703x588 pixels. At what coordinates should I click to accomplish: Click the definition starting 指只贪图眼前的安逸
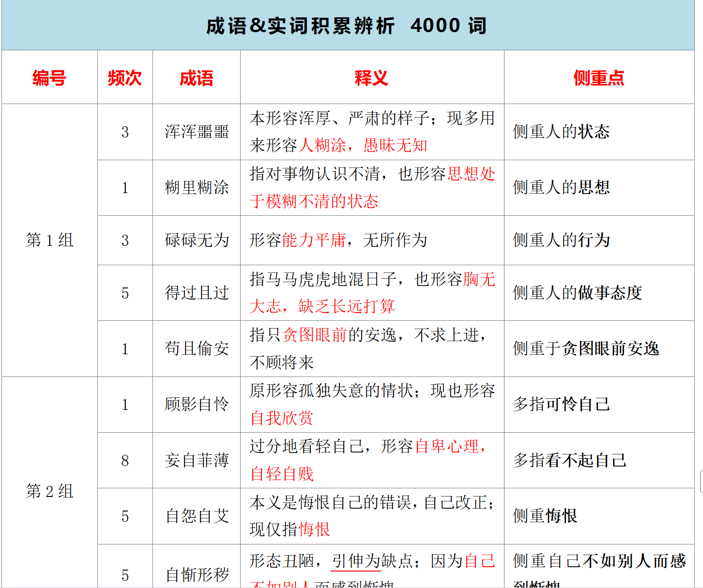(x=372, y=348)
